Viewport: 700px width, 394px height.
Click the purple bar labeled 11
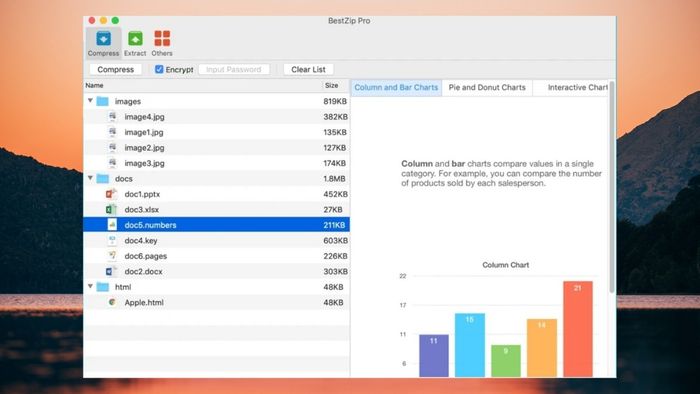(434, 356)
